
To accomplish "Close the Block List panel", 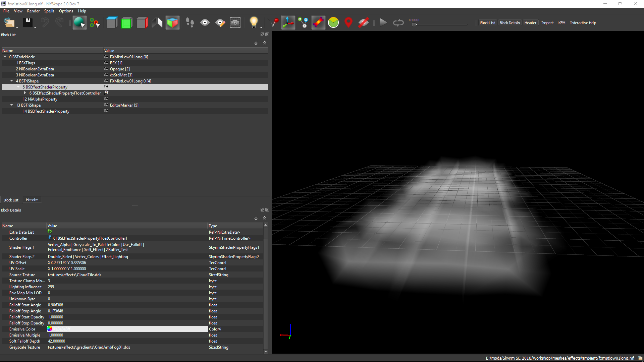I will (x=267, y=35).
